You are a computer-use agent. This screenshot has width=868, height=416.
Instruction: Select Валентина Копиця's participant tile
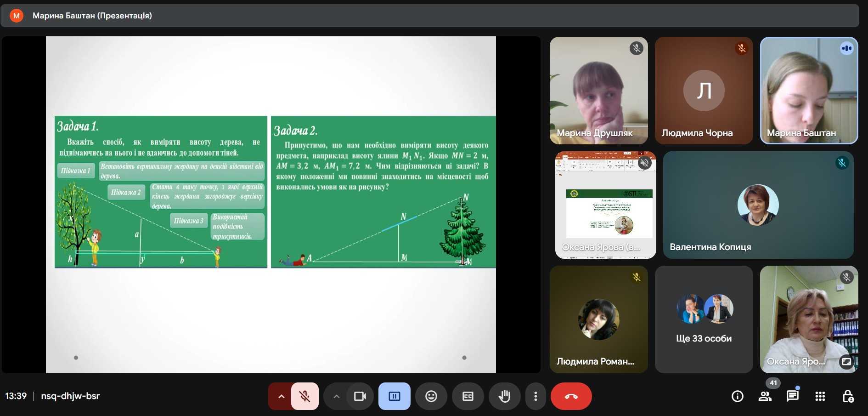(758, 205)
